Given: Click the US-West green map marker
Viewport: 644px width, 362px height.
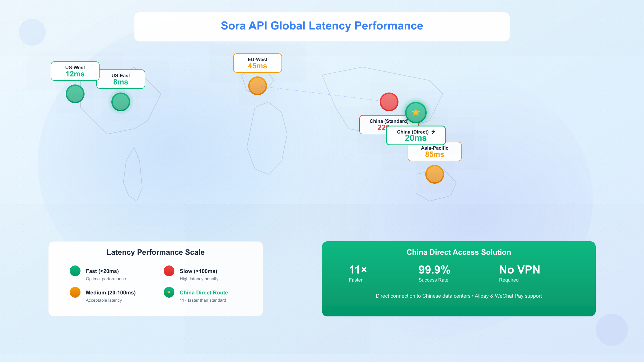Looking at the screenshot, I should click(75, 94).
